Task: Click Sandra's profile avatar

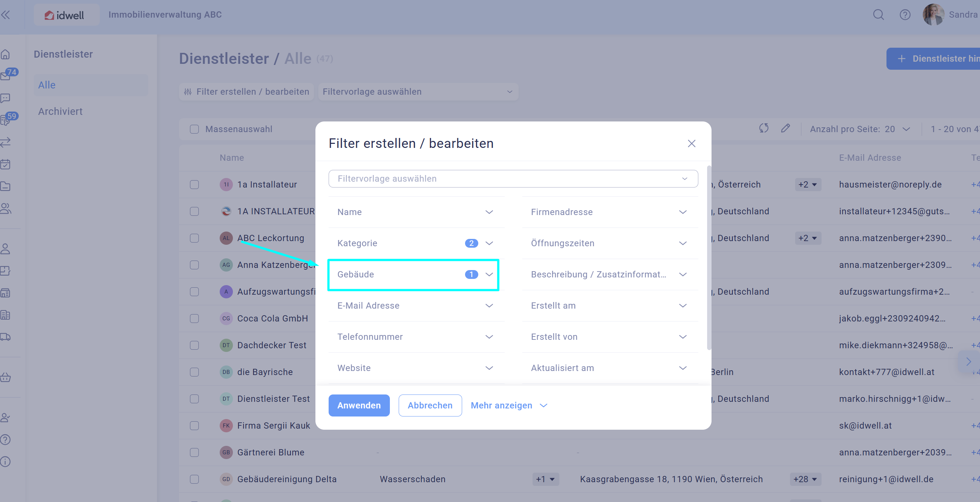Action: tap(933, 15)
